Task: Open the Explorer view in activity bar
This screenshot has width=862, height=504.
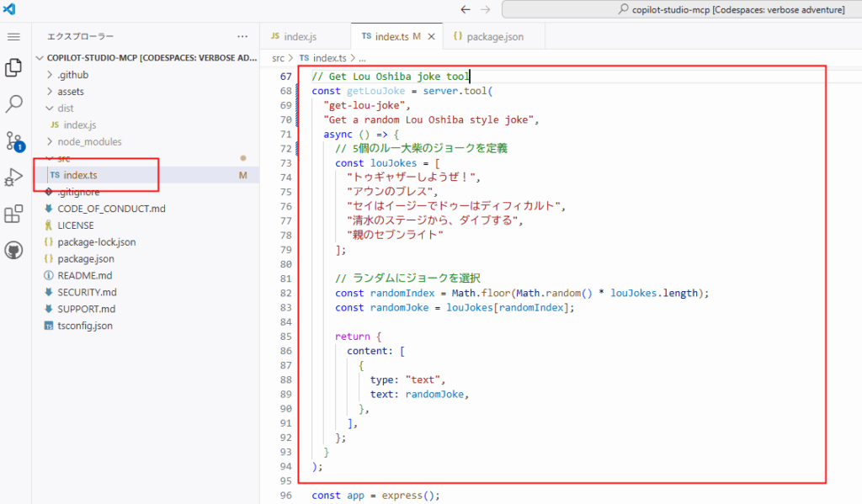Action: pyautogui.click(x=13, y=67)
